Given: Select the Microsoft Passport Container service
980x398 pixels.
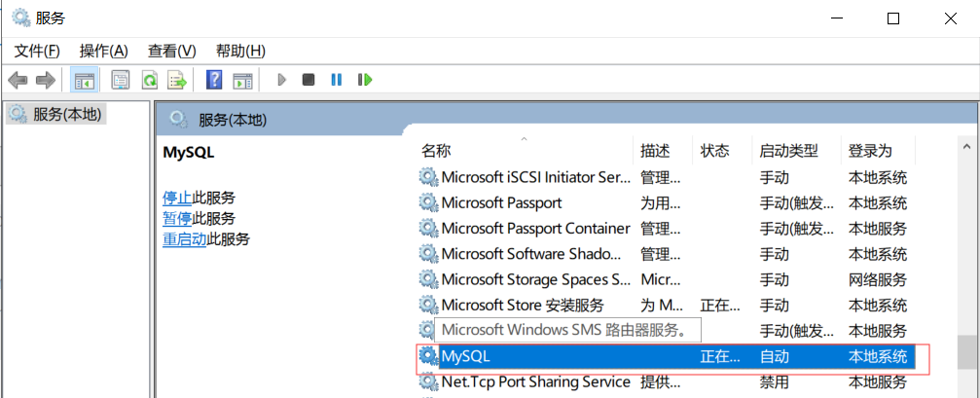Looking at the screenshot, I should (666, 229).
